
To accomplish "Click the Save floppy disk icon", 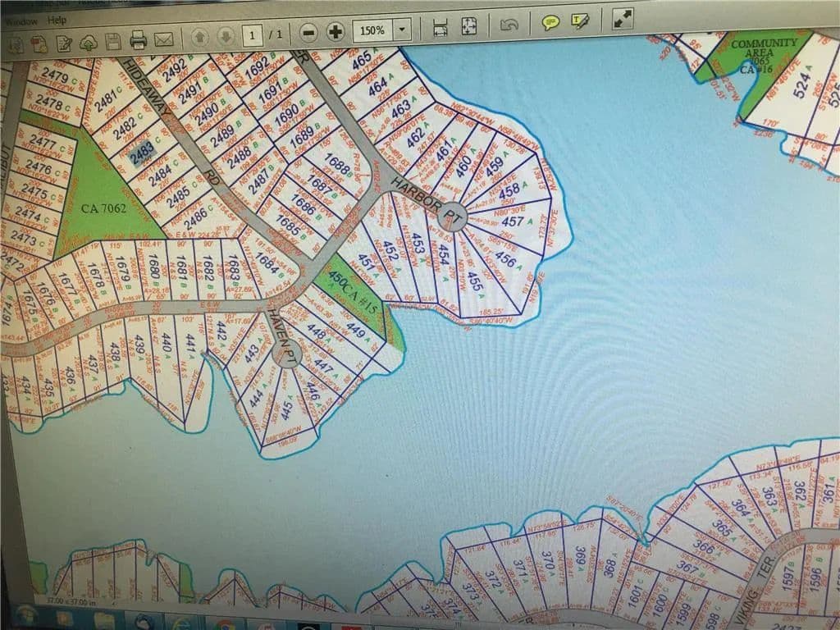I will click(113, 41).
